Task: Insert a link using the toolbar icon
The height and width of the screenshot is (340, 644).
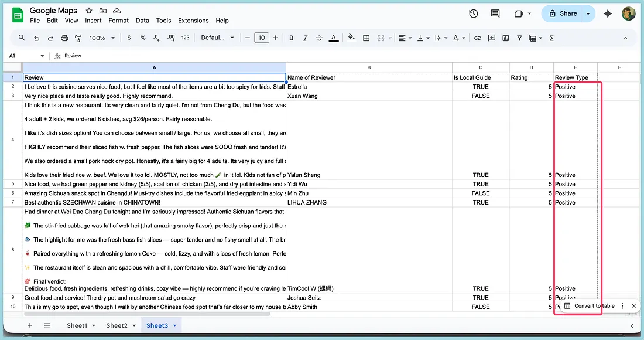Action: point(478,38)
